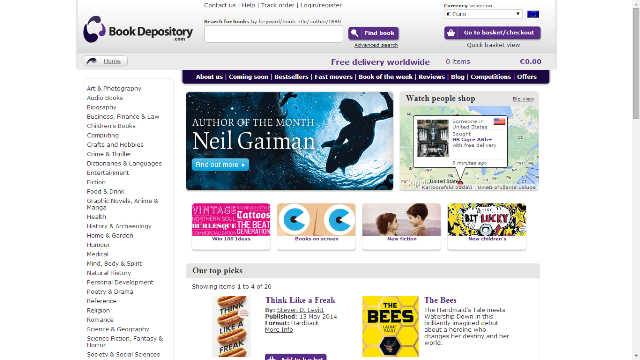Select Crime & Thriller category
The image size is (640, 360).
(x=109, y=154)
